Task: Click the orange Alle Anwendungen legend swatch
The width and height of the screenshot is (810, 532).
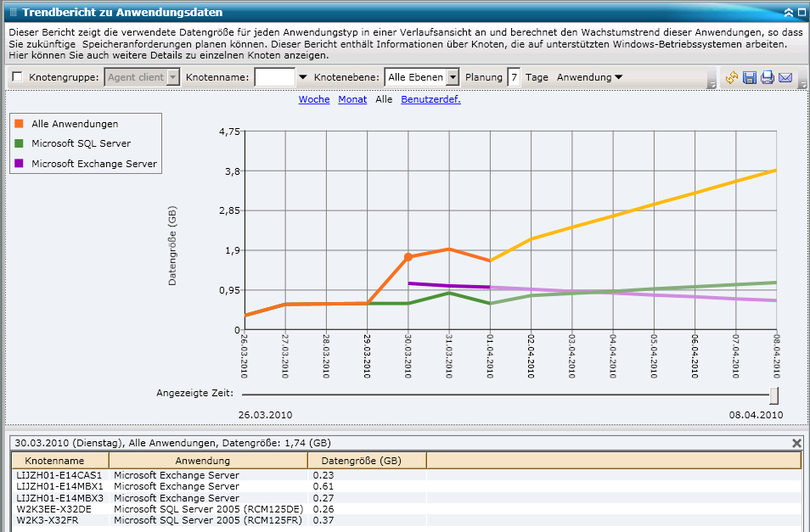Action: (x=20, y=124)
